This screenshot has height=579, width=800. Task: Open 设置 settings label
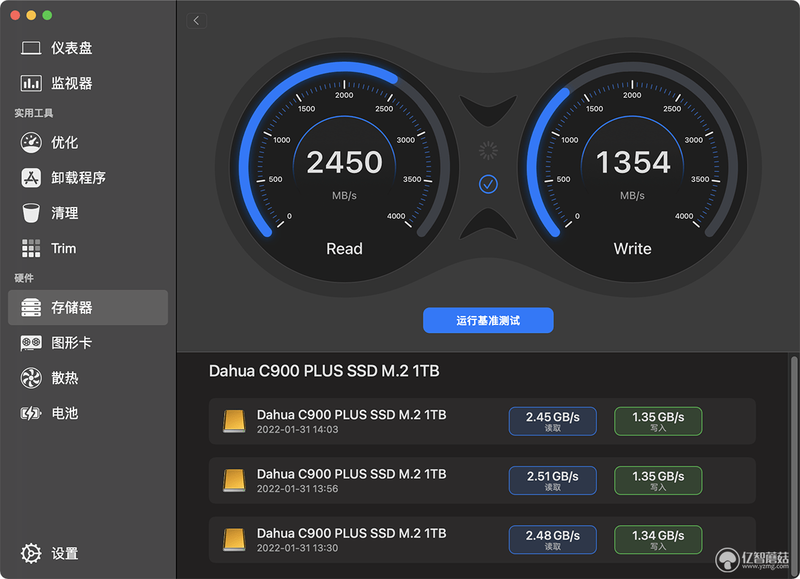point(65,553)
